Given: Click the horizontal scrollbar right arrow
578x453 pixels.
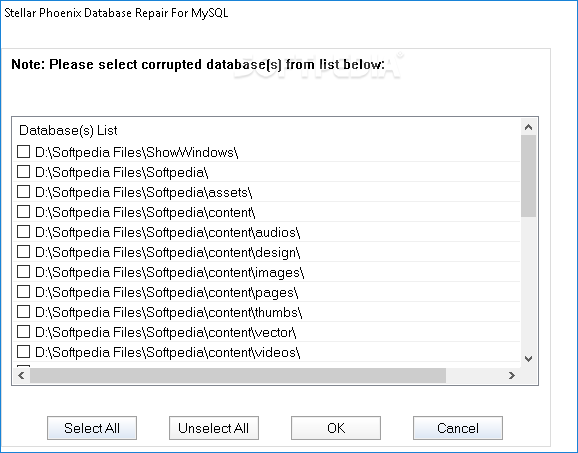Looking at the screenshot, I should [512, 376].
